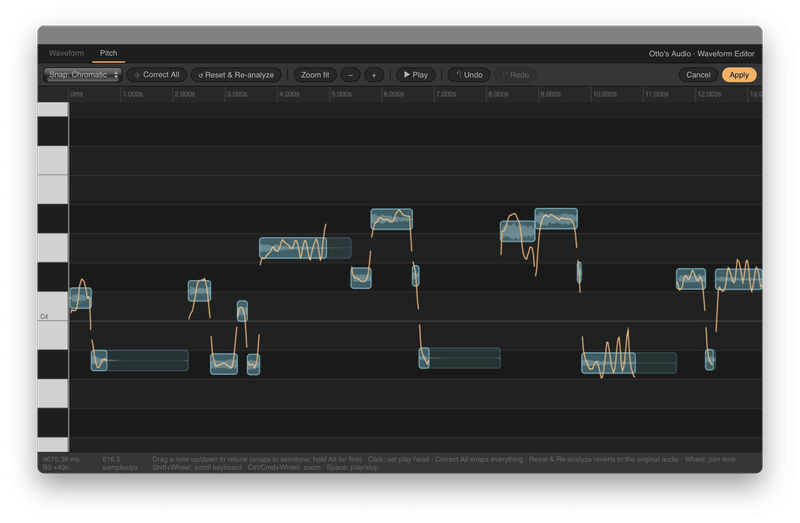This screenshot has height=523, width=800.
Task: Click the 6.000s ruler mark
Action: click(393, 94)
